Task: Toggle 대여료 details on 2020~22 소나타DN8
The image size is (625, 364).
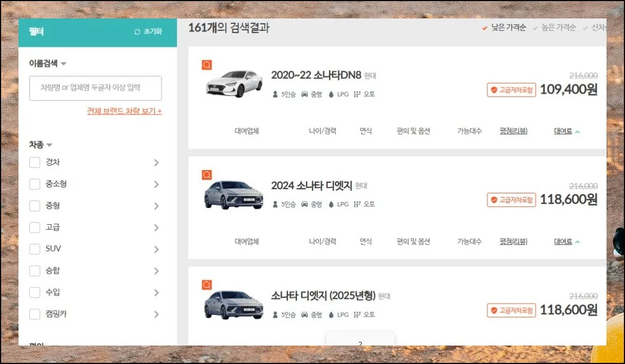Action: [566, 131]
